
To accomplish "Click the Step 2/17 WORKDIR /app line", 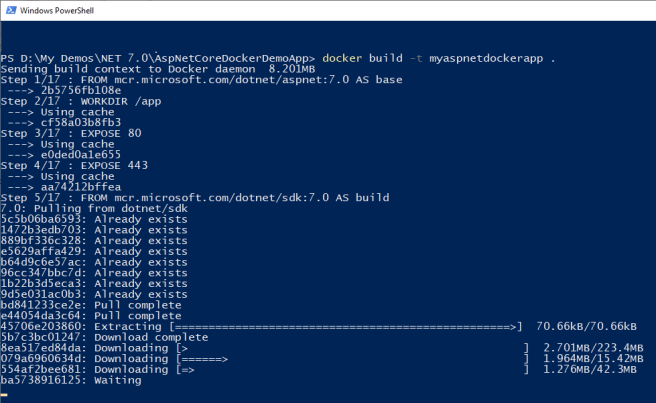I will point(81,102).
